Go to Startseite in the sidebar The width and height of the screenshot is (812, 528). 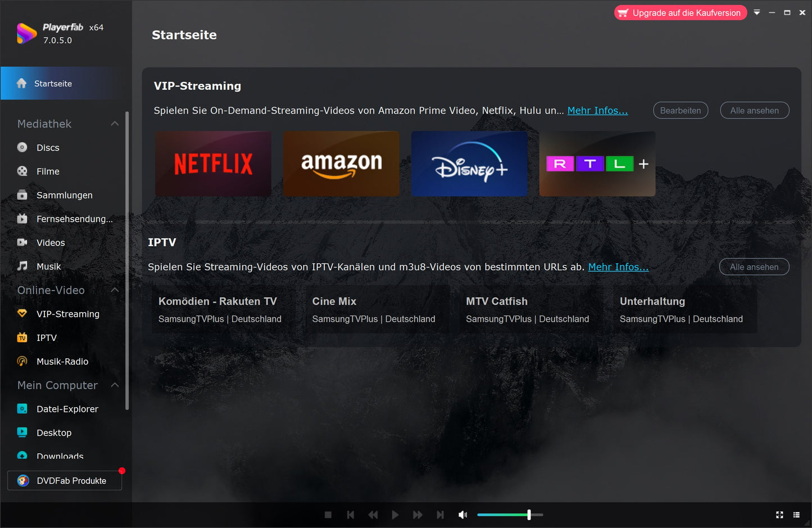point(53,84)
